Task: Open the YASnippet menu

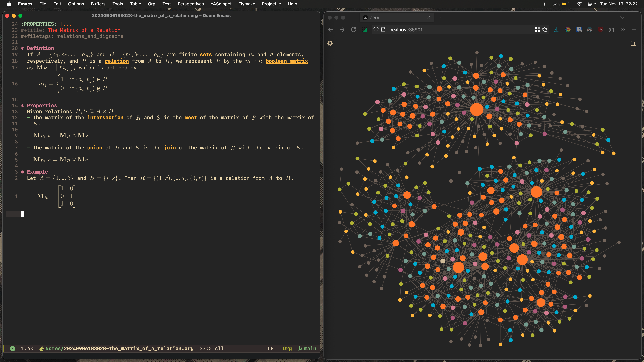Action: click(221, 4)
